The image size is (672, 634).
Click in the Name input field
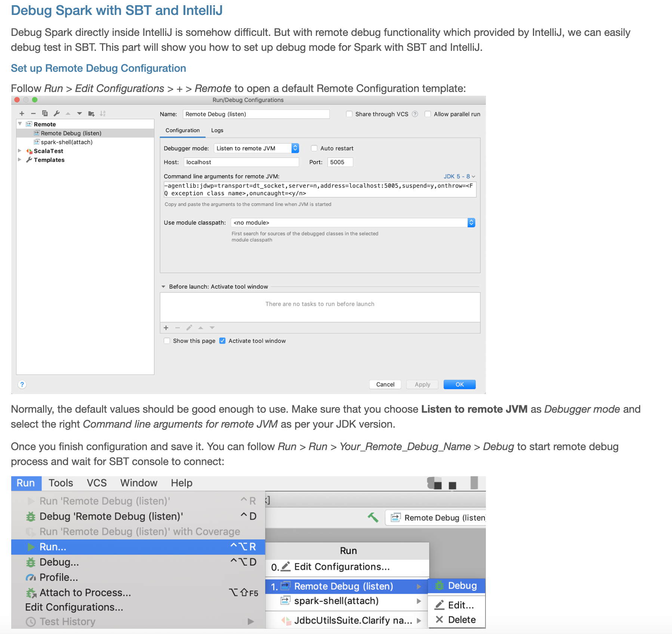[x=256, y=114]
